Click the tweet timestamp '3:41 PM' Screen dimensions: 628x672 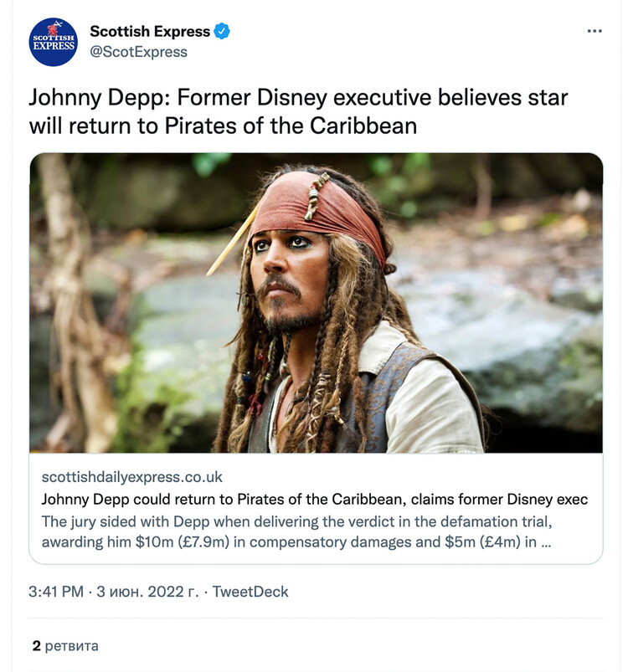pos(54,592)
